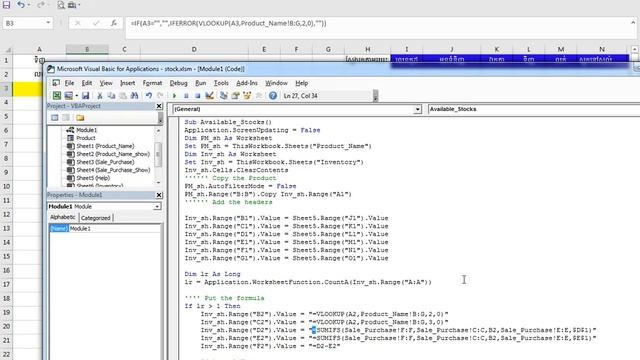
Task: Click View Object icon in Project panel
Action: [66, 118]
